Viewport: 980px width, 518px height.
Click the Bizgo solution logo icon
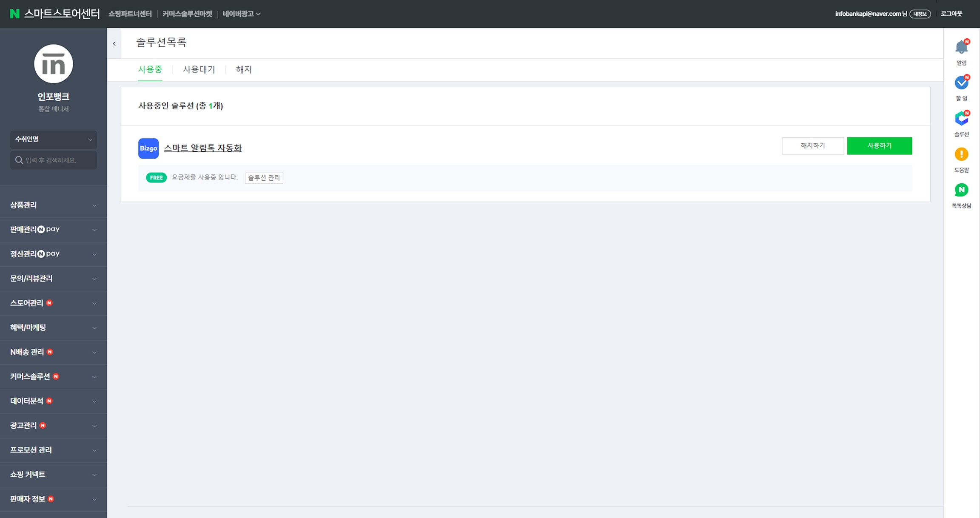148,148
